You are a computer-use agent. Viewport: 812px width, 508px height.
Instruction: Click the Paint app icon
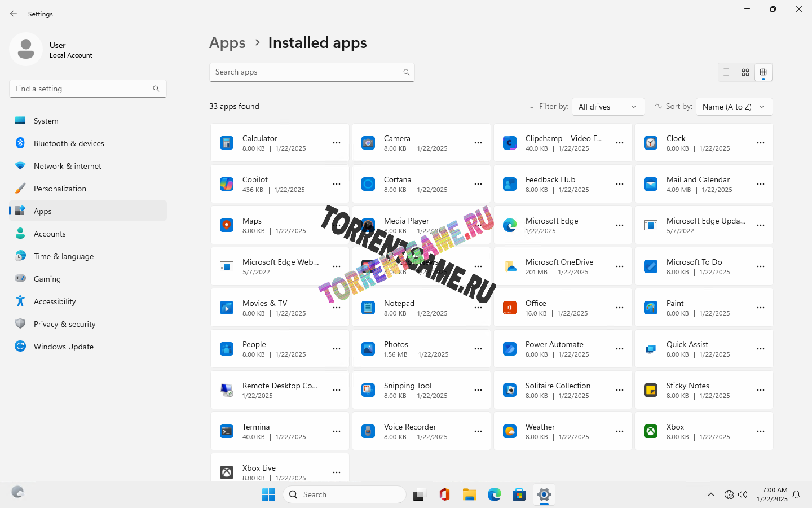651,308
